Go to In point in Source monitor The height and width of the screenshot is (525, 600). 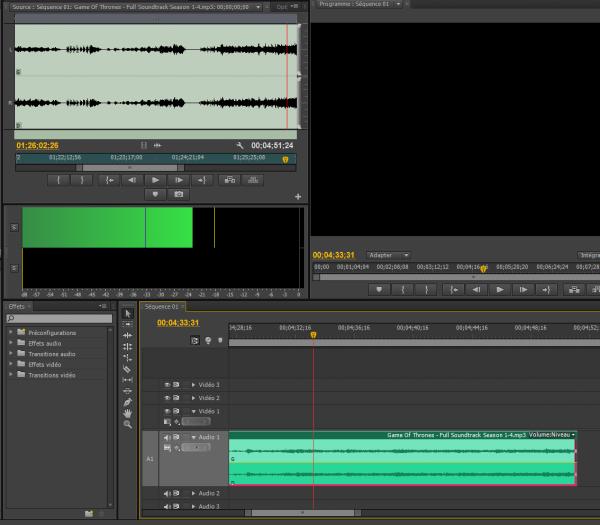click(110, 180)
